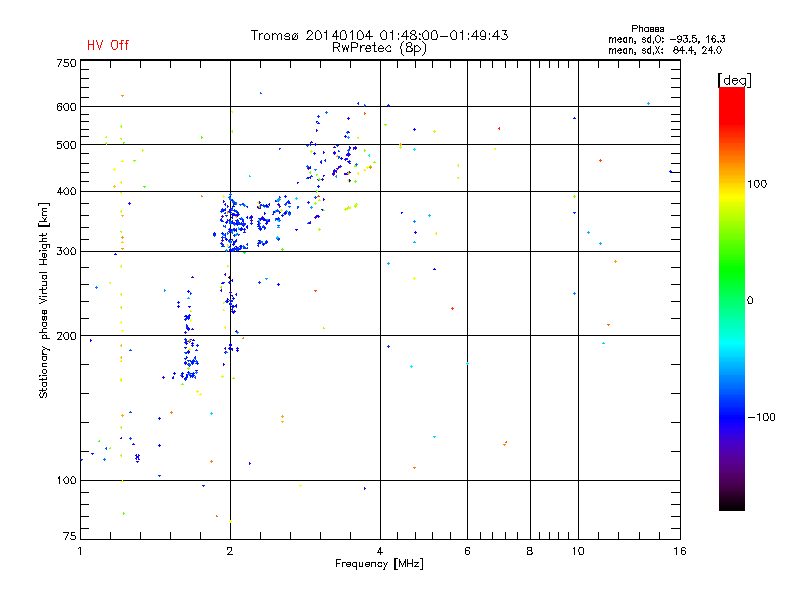Click the 'Stationary phase Virtual Height [km]' axis label
800x600 pixels.
click(44, 300)
